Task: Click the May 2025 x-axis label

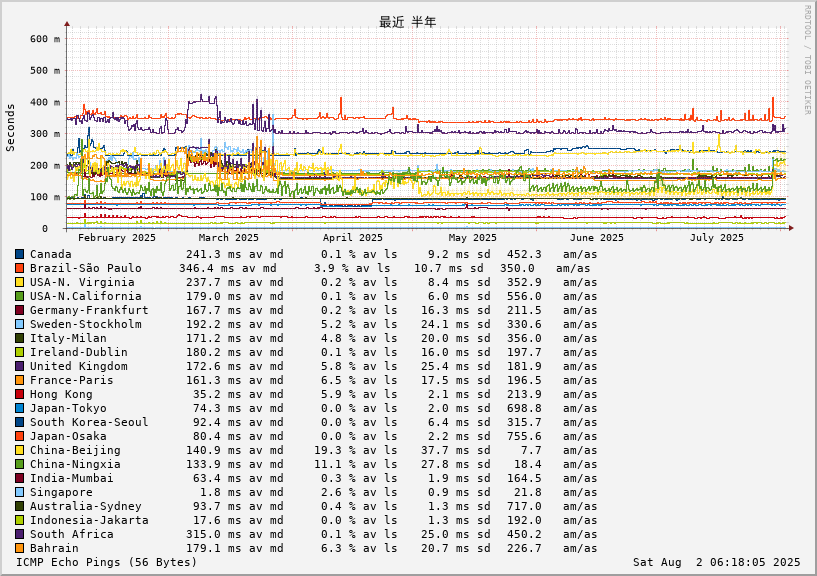Action: point(473,238)
